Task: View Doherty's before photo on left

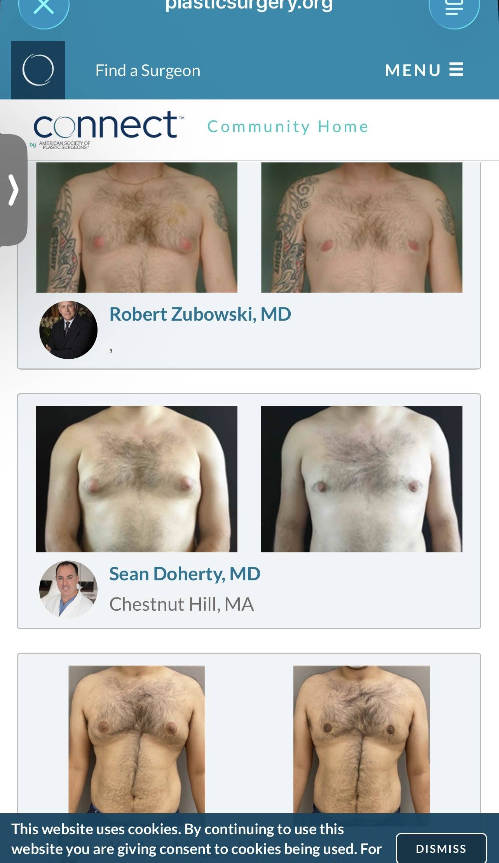Action: tap(136, 479)
